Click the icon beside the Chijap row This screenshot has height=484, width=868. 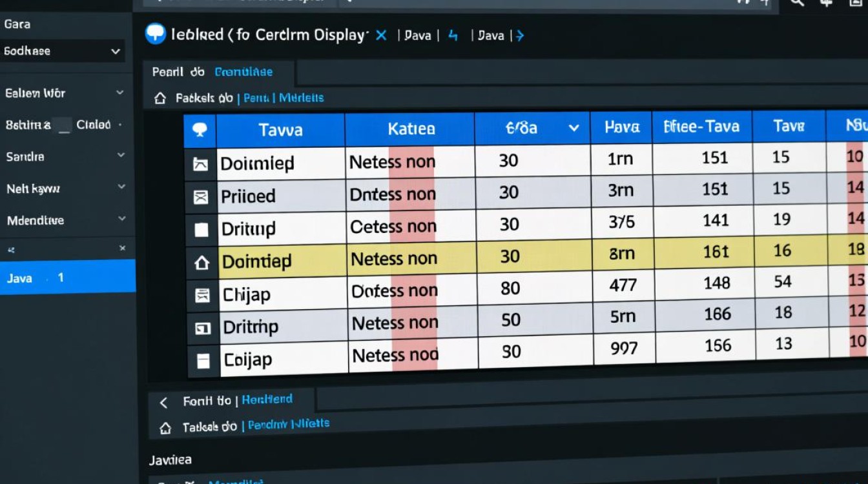(x=202, y=296)
